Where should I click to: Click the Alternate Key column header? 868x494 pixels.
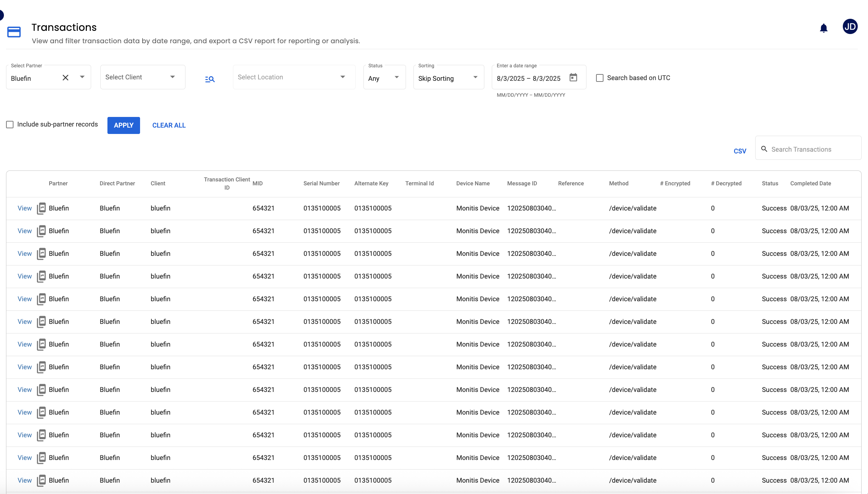[371, 183]
